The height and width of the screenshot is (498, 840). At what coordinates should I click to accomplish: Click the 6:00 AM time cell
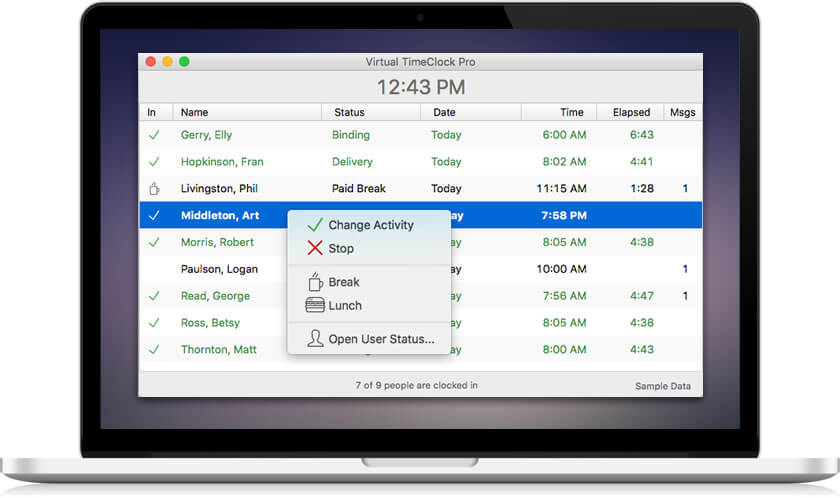point(564,135)
